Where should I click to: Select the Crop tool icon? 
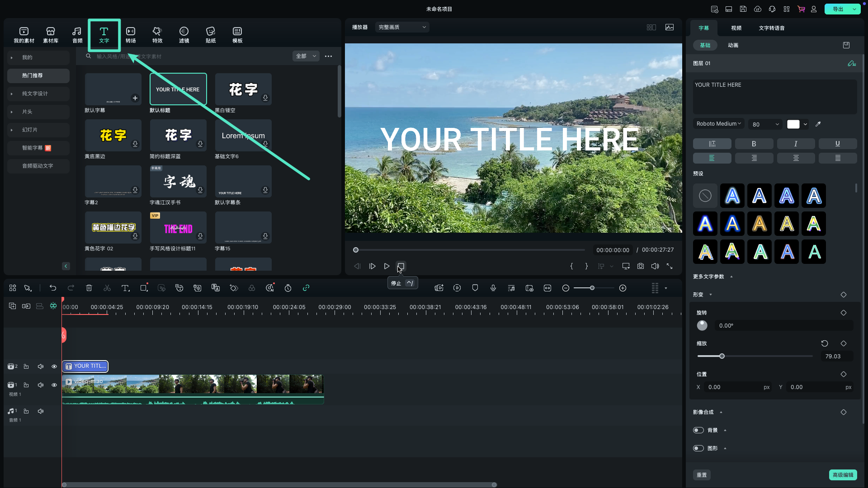pos(144,288)
